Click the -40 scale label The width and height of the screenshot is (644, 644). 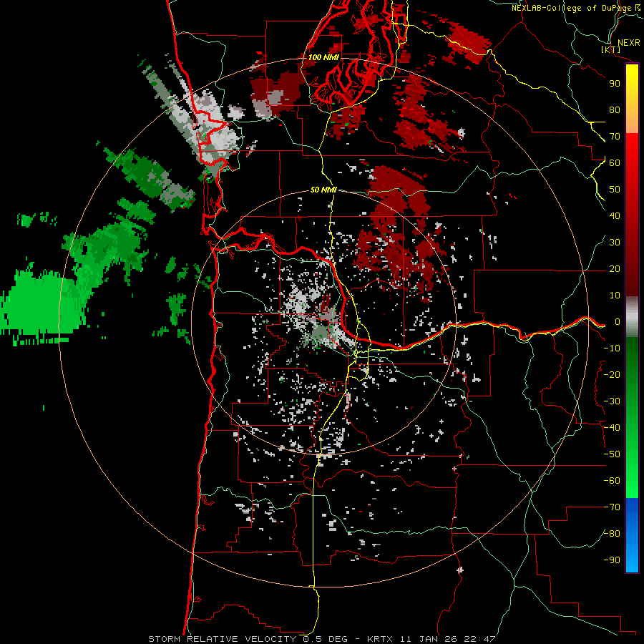(612, 428)
